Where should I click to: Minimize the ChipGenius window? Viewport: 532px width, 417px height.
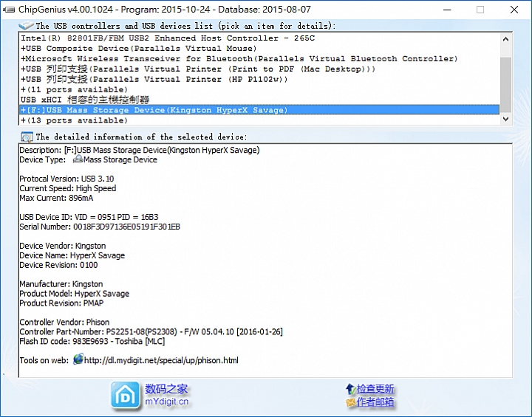point(447,10)
